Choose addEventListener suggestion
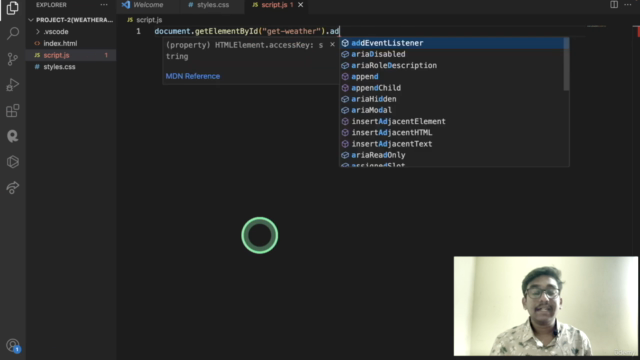This screenshot has width=640, height=360. [452, 43]
